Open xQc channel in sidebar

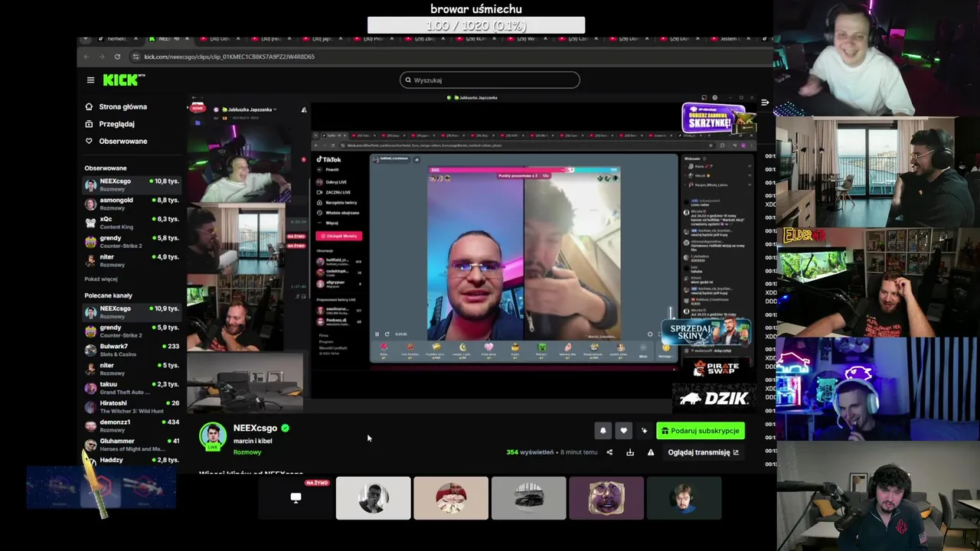click(132, 223)
